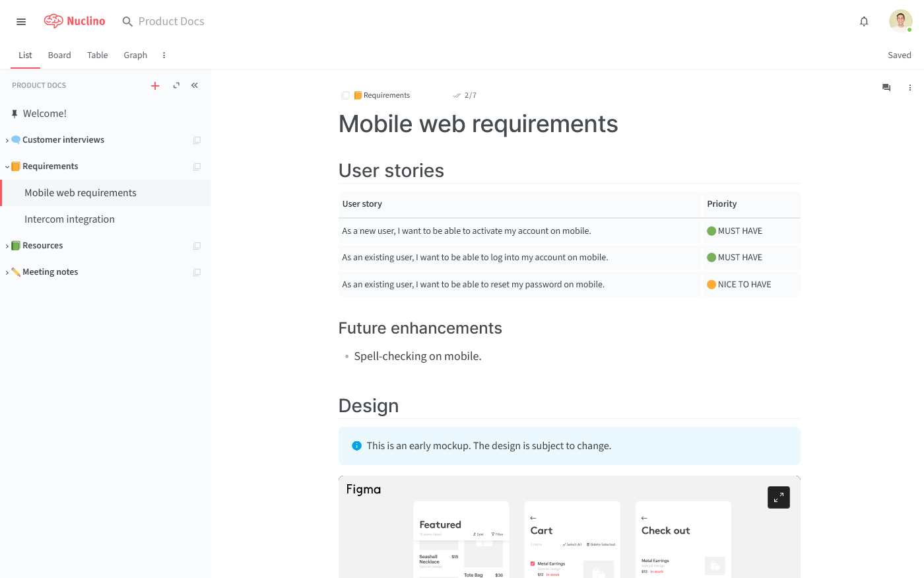Check notifications via the bell icon

[863, 21]
